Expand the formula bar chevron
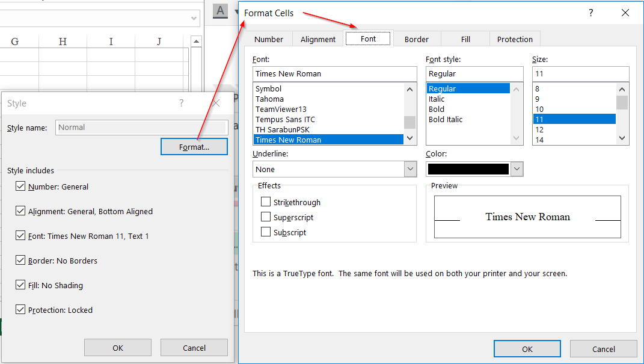 coord(194,19)
